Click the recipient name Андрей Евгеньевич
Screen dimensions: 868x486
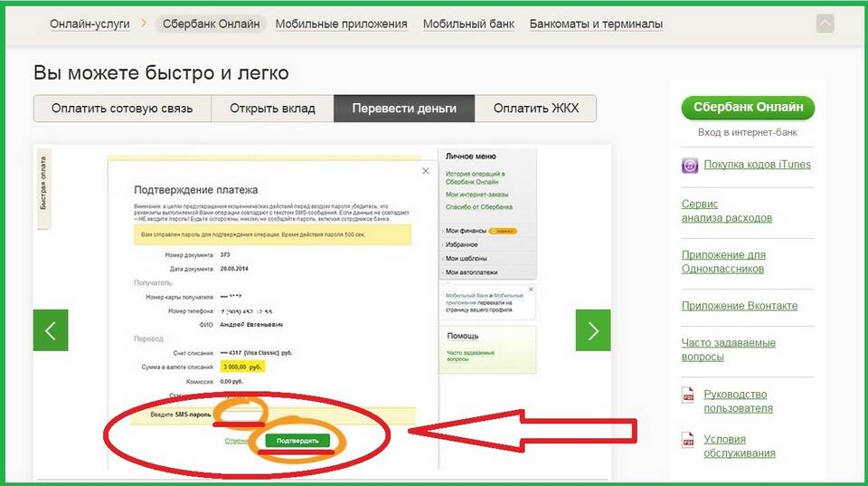pyautogui.click(x=251, y=325)
